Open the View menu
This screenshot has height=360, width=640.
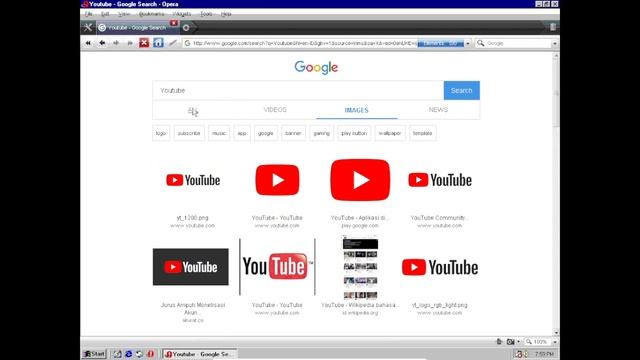pos(124,14)
